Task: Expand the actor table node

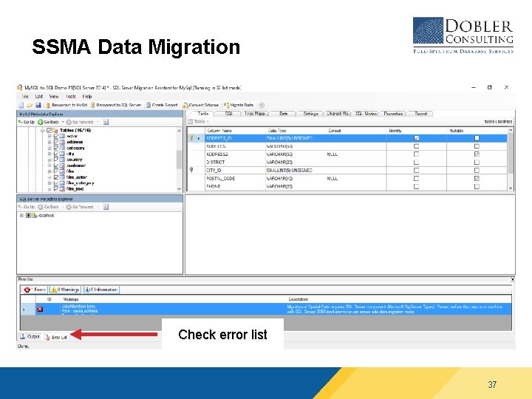Action: [x=50, y=136]
